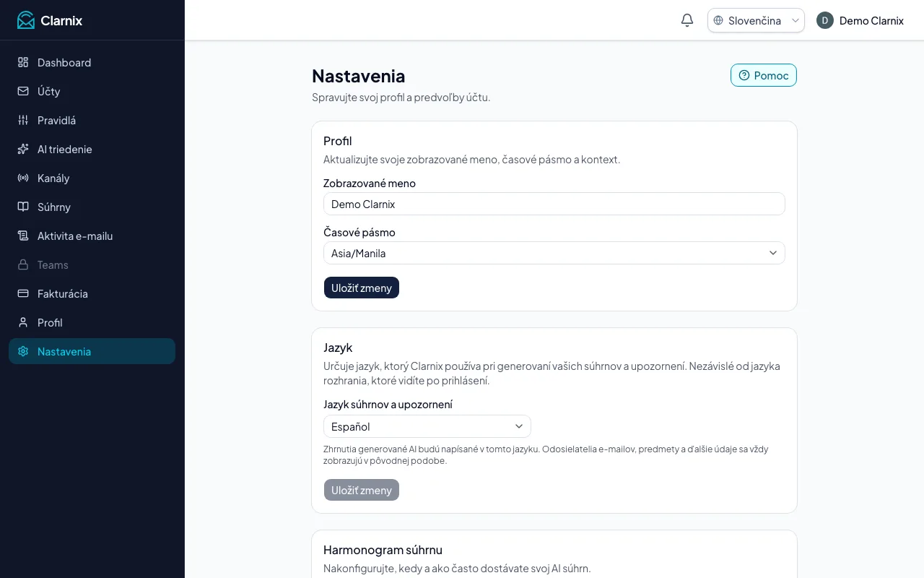Open Súhrny in the sidebar
The height and width of the screenshot is (578, 924).
[x=92, y=207]
